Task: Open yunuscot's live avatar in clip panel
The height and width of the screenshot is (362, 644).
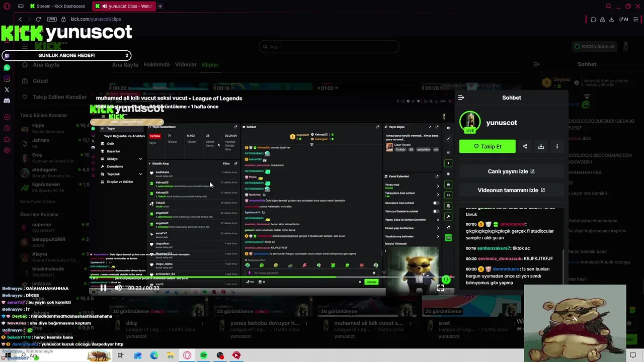Action: pyautogui.click(x=470, y=122)
